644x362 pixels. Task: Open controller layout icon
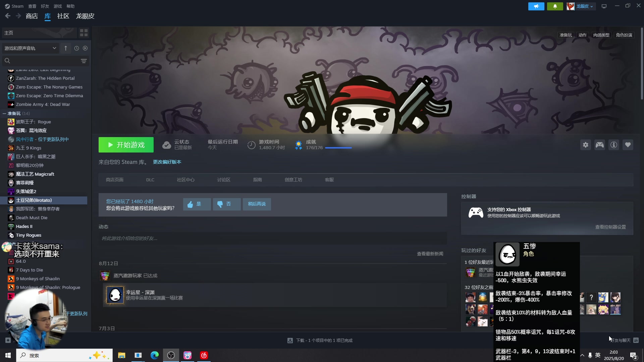[600, 145]
